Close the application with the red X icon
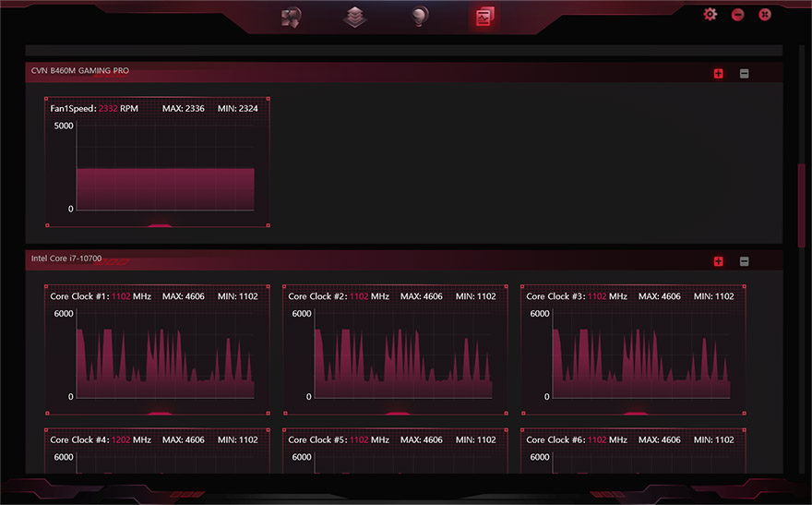The height and width of the screenshot is (505, 812). pos(765,15)
